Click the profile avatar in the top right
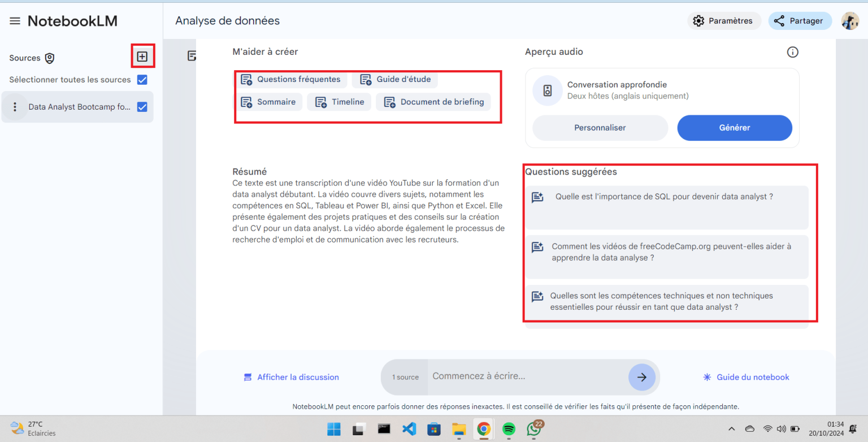The image size is (868, 442). [x=850, y=20]
